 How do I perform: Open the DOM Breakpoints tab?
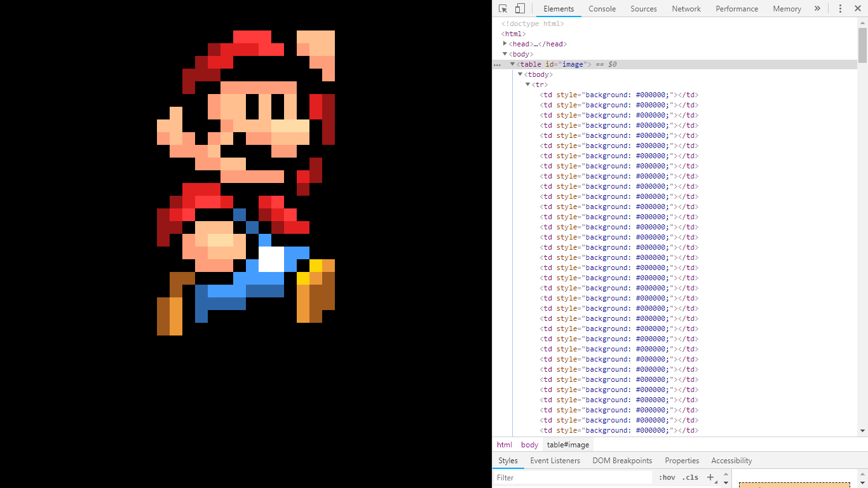[622, 461]
